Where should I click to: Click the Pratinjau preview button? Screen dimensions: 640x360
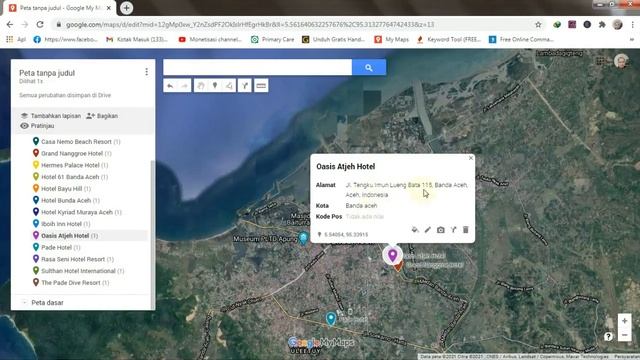pyautogui.click(x=37, y=126)
